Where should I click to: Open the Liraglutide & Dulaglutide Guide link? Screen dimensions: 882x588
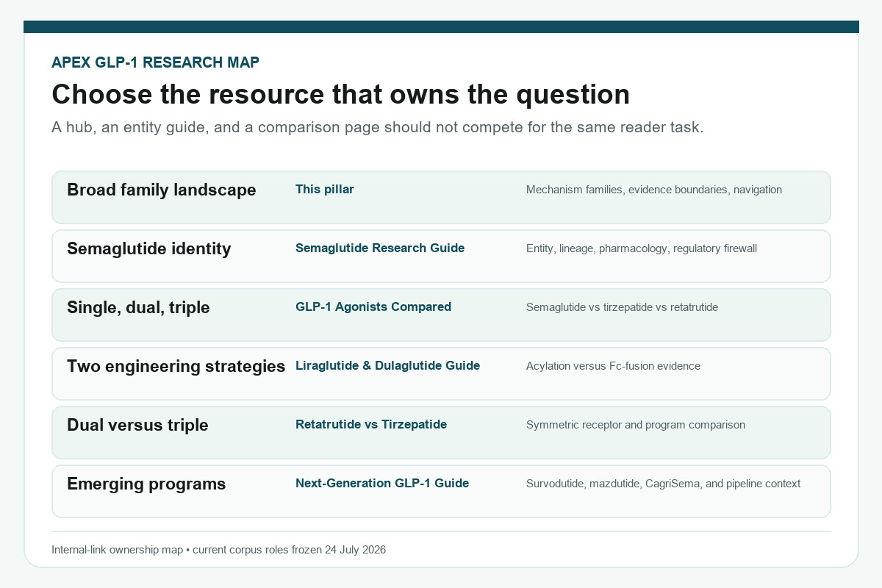(387, 366)
